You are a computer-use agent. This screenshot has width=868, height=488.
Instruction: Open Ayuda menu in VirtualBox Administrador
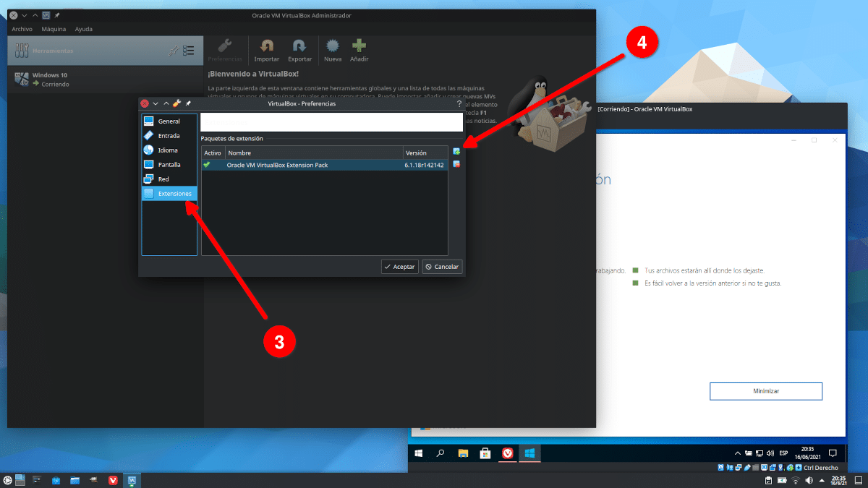(84, 29)
